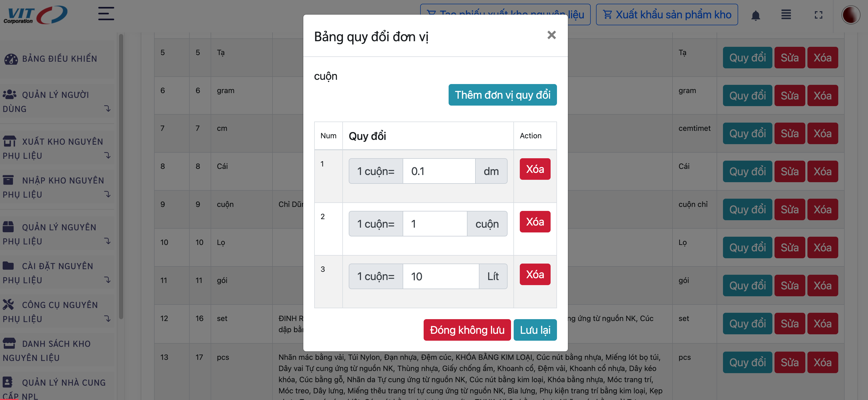Close the unit conversion dialog with X
This screenshot has width=868, height=400.
[x=551, y=35]
